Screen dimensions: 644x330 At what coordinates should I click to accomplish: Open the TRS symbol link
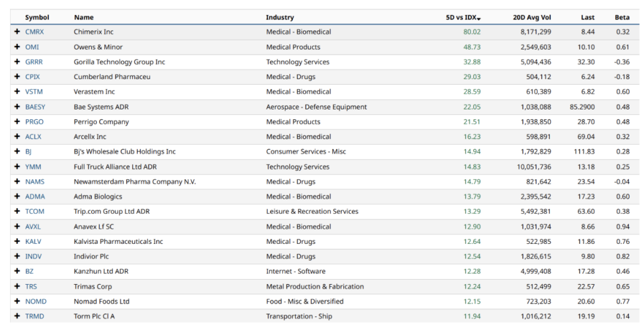(31, 287)
